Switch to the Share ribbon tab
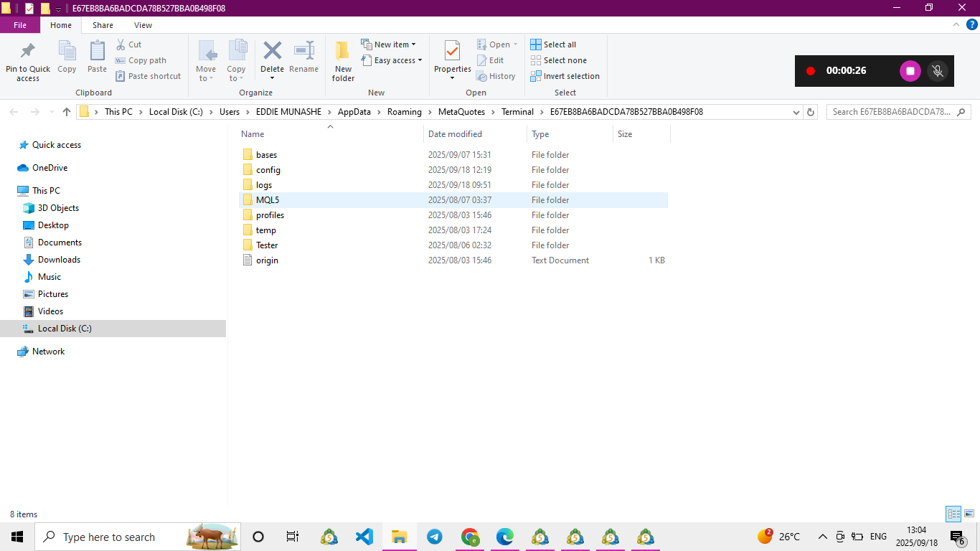 tap(103, 25)
